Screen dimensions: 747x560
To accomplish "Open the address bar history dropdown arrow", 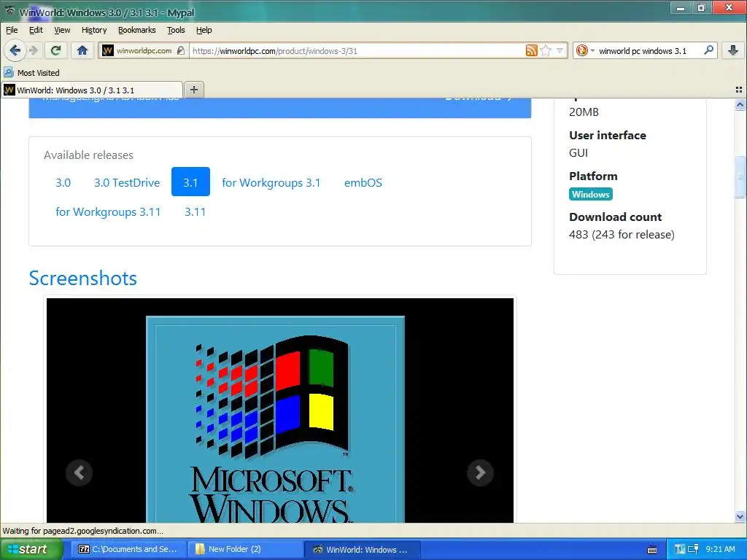I will pyautogui.click(x=560, y=50).
